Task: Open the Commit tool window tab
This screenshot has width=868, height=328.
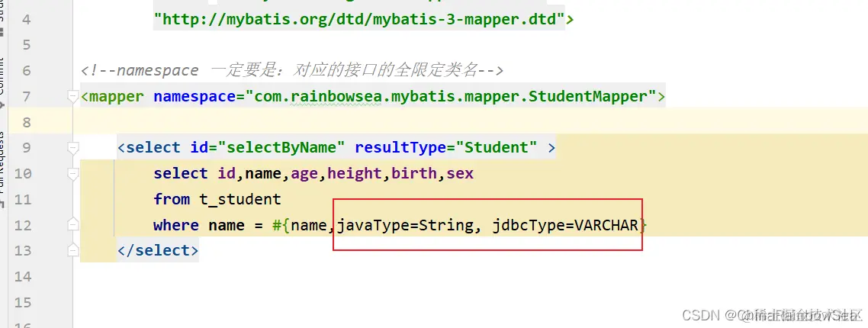Action: tap(2, 76)
